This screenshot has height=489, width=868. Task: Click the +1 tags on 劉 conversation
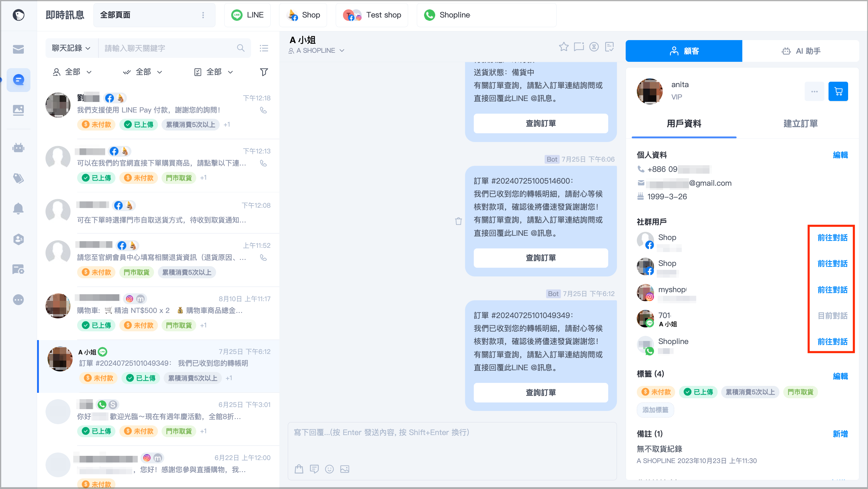tap(226, 124)
